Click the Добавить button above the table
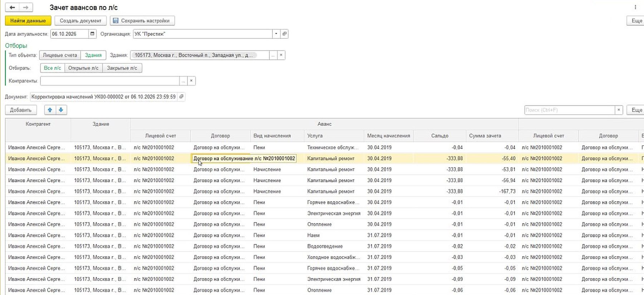Image resolution: width=644 pixels, height=295 pixels. tap(21, 110)
